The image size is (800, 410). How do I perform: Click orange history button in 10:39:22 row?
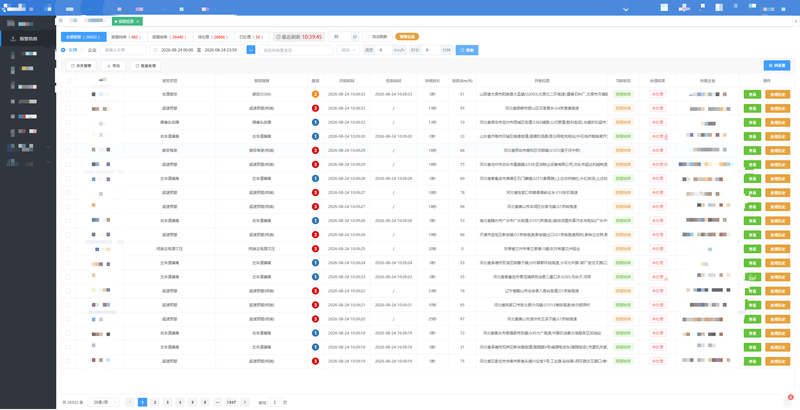pyautogui.click(x=778, y=291)
